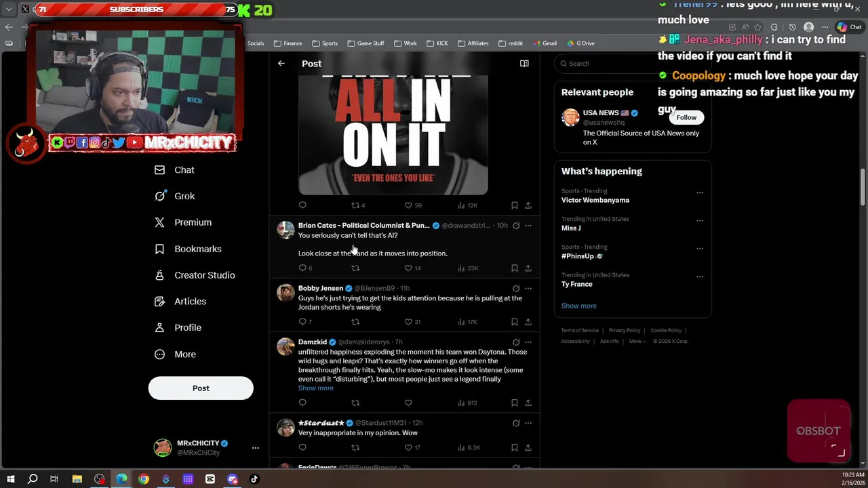Open Edge browser history icon

792,27
